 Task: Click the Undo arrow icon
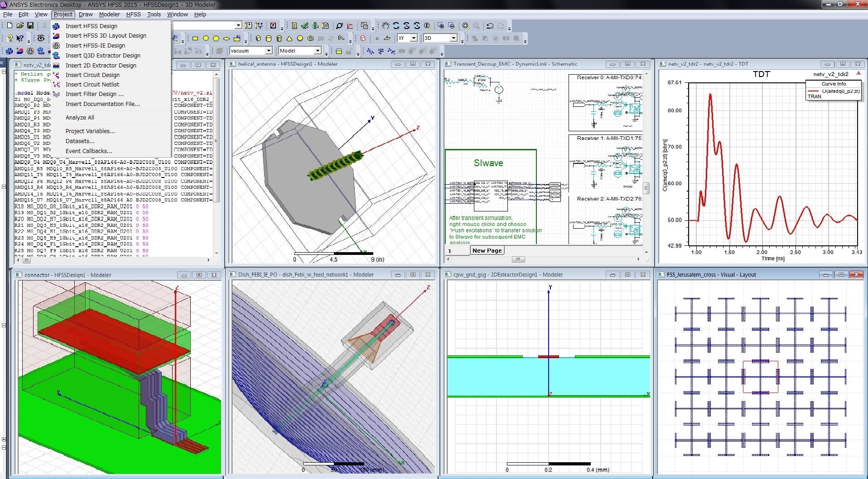[x=490, y=26]
